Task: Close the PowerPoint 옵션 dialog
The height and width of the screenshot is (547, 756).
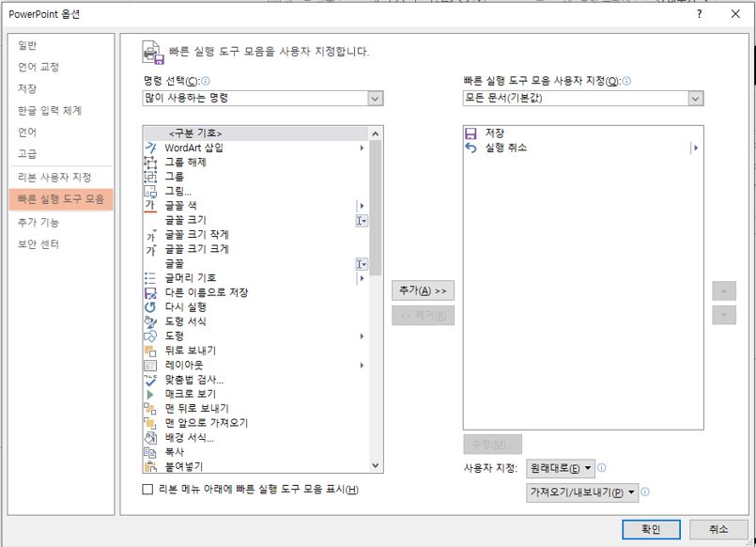Action: [735, 14]
